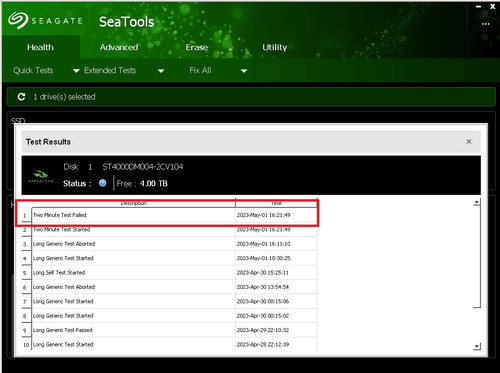The width and height of the screenshot is (500, 373).
Task: Select the 'Long Generic Test Passed' row
Action: point(169,330)
